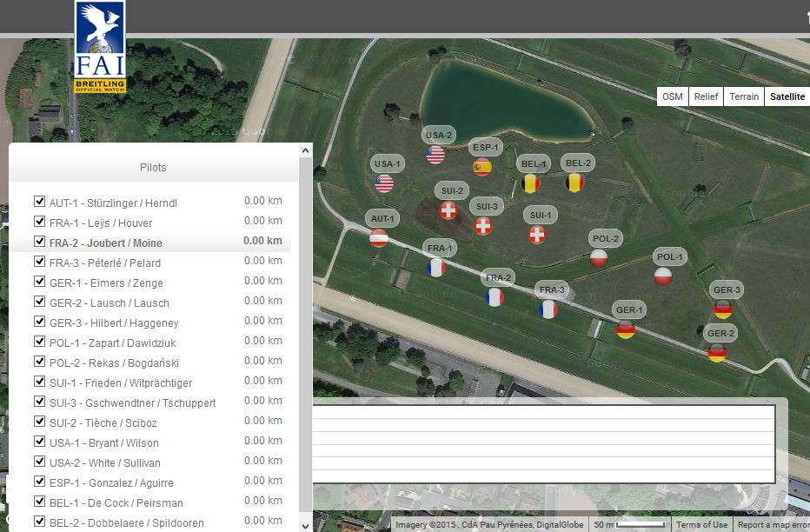Select the Relief map layer

click(x=704, y=96)
